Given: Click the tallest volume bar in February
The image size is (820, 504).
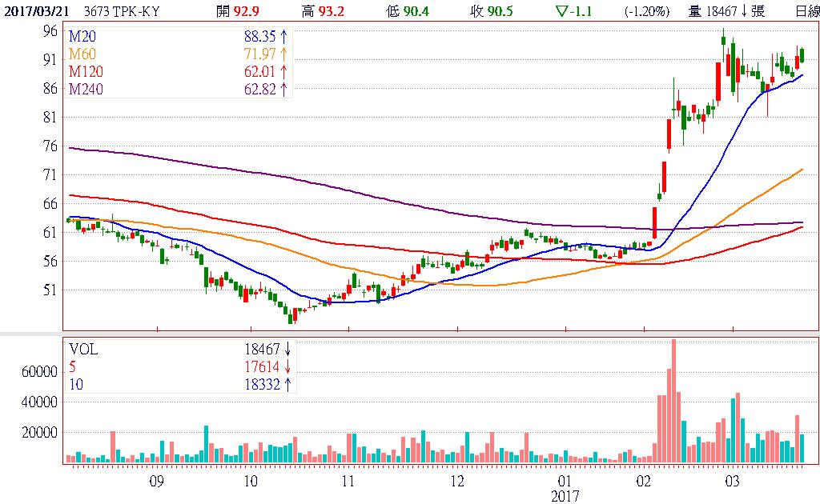Looking at the screenshot, I should [x=673, y=400].
